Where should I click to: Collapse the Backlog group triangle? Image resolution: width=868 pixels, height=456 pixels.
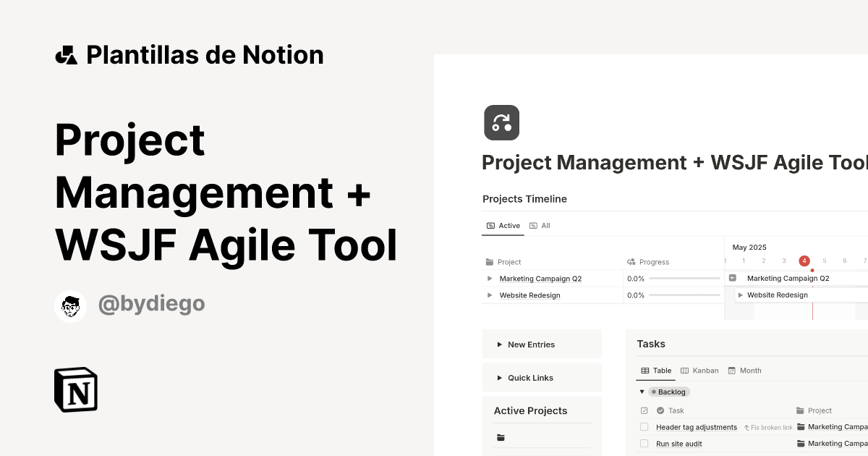click(x=642, y=392)
